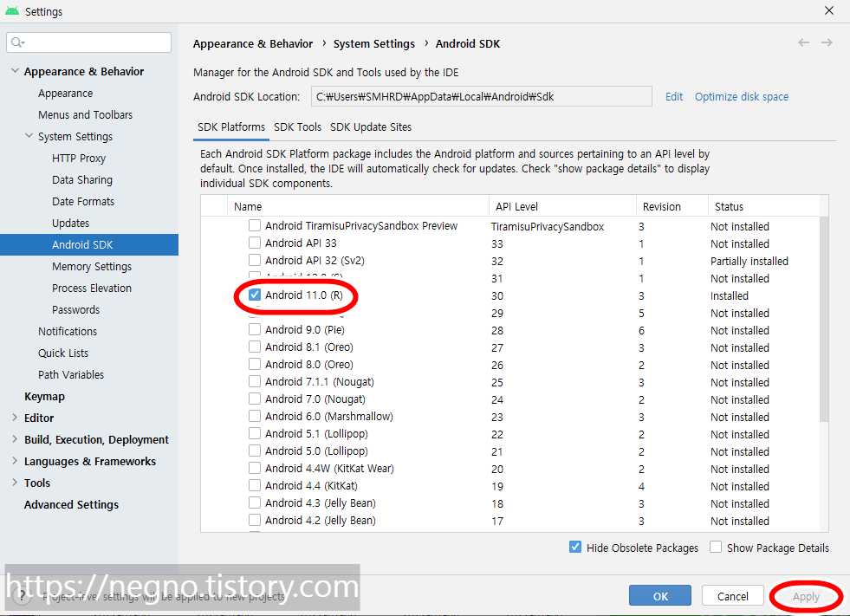
Task: Click the Android SDK Location path field
Action: (482, 96)
